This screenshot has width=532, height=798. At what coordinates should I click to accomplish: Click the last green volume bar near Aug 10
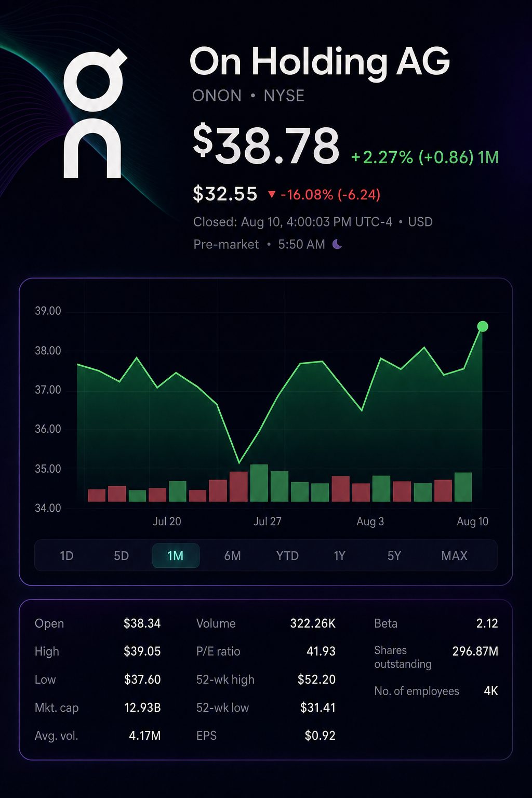point(463,487)
